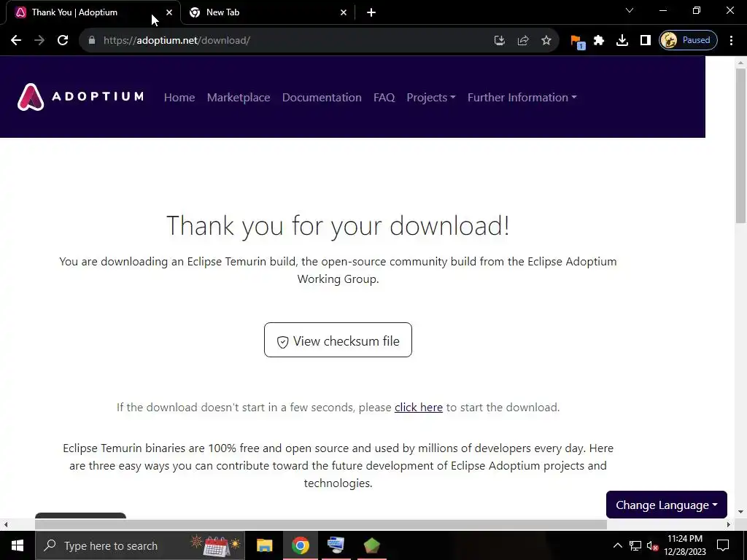Click the View checksum file button
The image size is (747, 560).
pyautogui.click(x=338, y=340)
